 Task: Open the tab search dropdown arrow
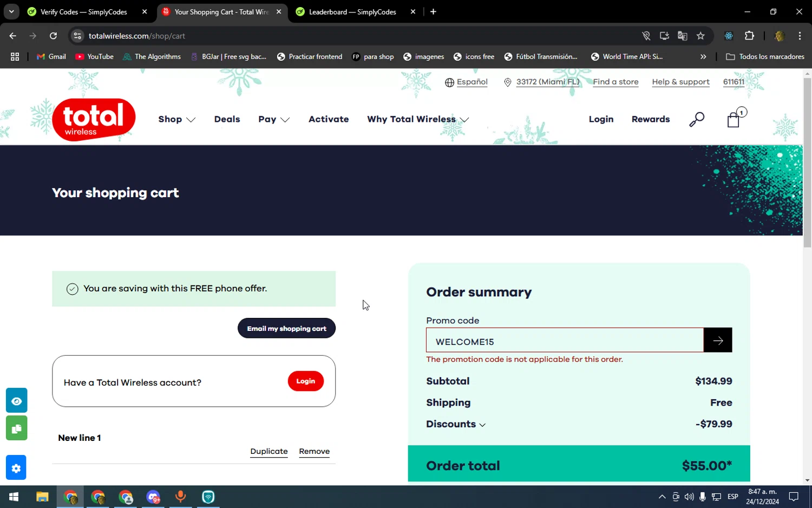[11, 12]
